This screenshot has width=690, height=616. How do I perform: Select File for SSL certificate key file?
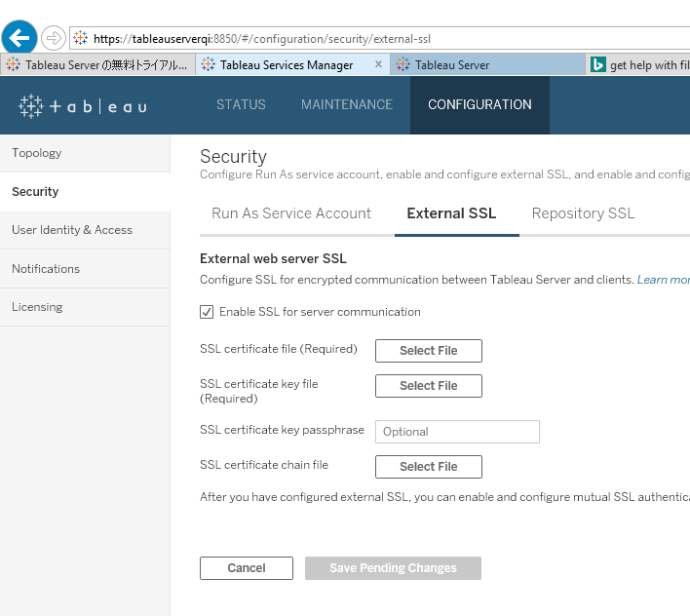pyautogui.click(x=429, y=386)
